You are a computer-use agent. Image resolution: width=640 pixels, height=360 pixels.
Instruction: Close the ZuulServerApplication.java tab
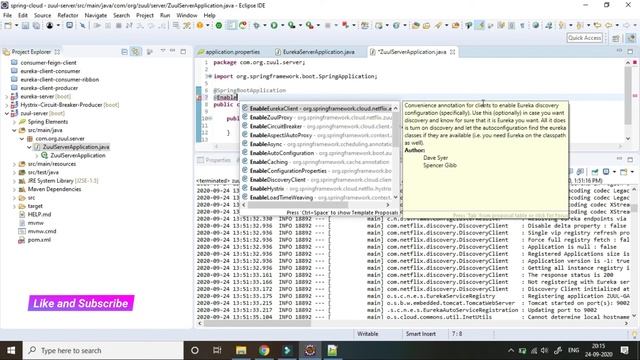point(452,52)
